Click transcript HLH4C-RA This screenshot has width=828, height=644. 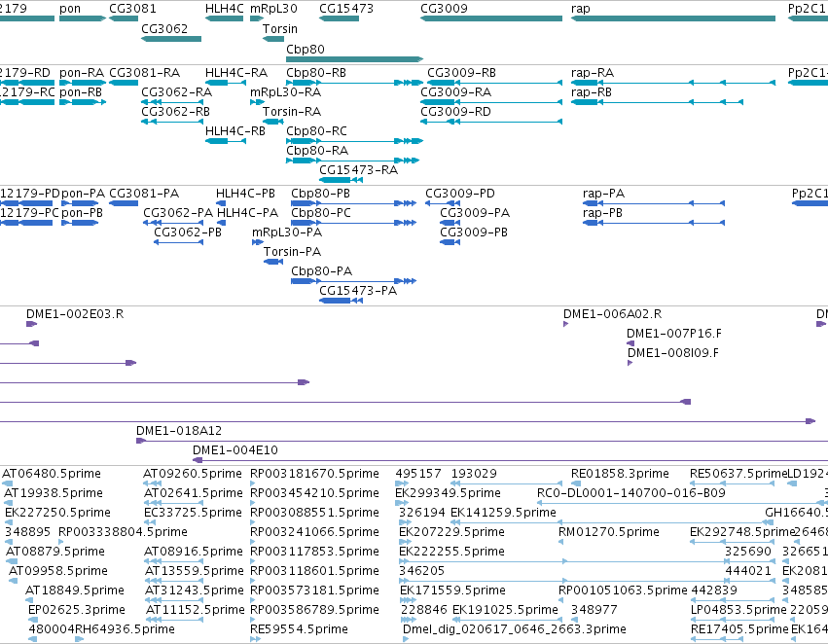point(236,73)
